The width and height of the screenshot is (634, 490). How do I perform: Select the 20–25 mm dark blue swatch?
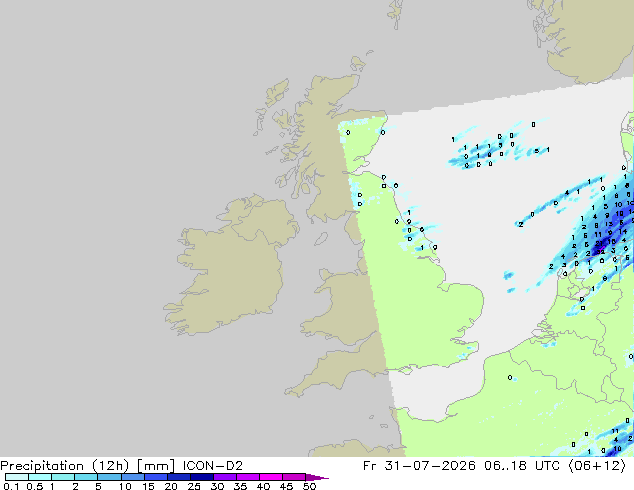(x=178, y=477)
